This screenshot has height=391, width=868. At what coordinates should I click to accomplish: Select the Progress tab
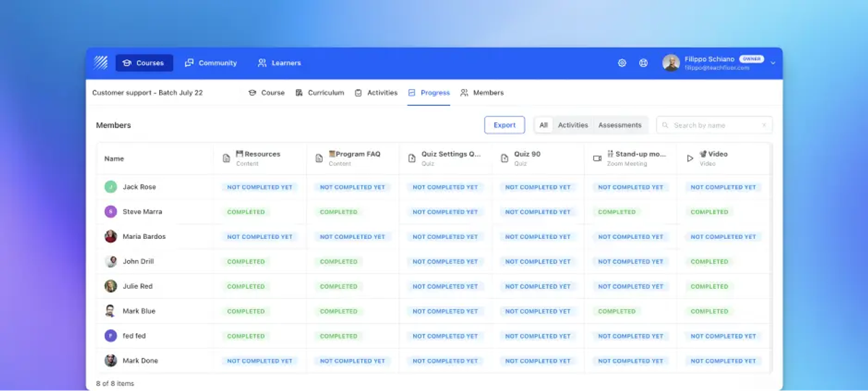[429, 93]
